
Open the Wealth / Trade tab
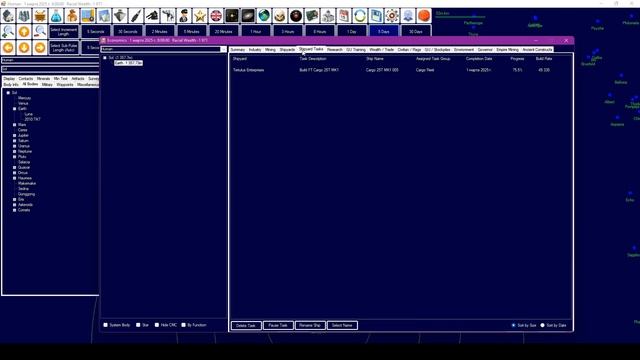[x=382, y=49]
